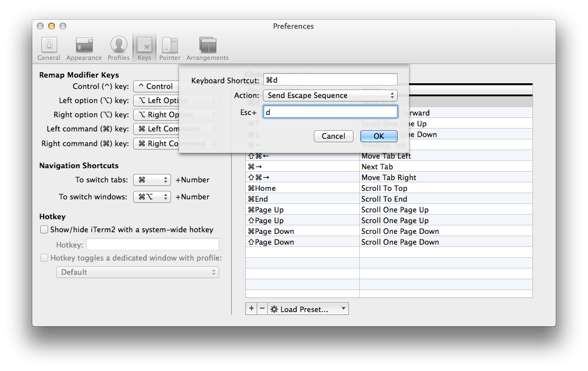
Task: Click Cancel in the shortcut sheet
Action: tap(334, 136)
